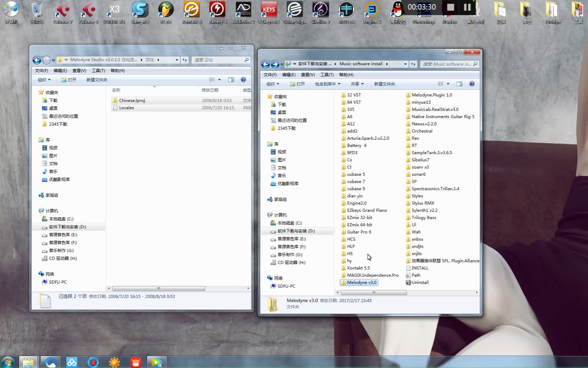The image size is (588, 368).
Task: Open the Computer desktop icon
Action: 11,13
